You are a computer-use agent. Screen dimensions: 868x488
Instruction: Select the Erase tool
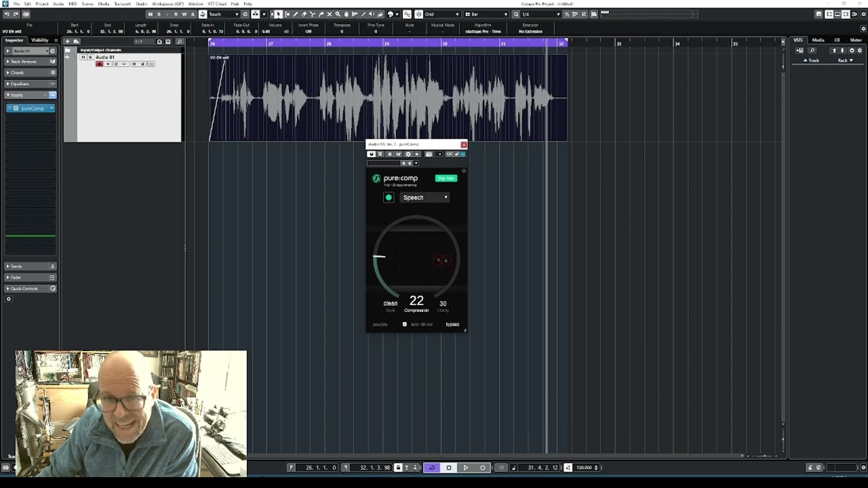point(304,14)
